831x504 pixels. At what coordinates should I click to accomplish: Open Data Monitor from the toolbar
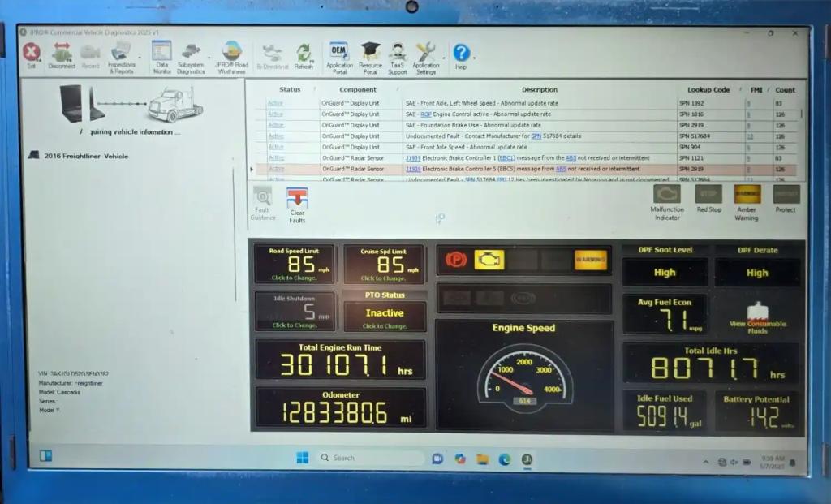point(161,54)
